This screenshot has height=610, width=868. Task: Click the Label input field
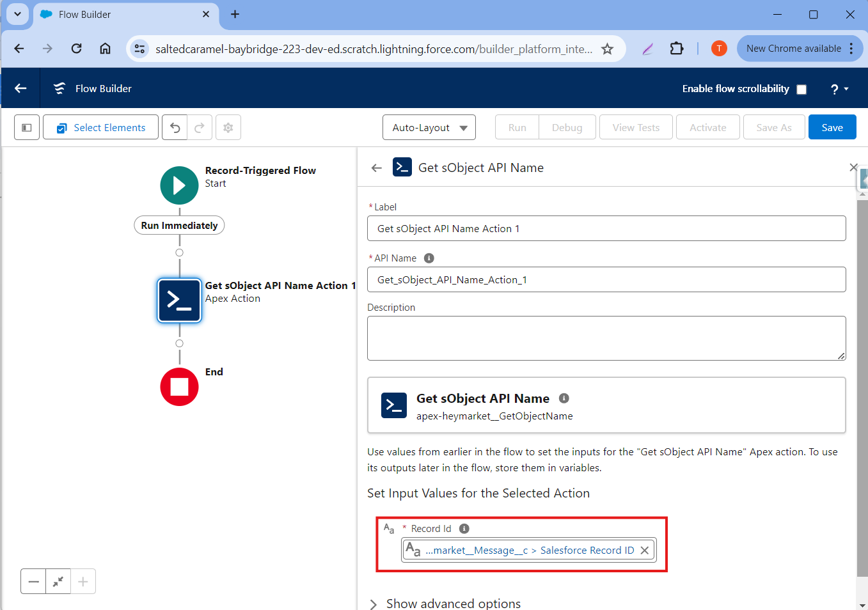tap(606, 228)
